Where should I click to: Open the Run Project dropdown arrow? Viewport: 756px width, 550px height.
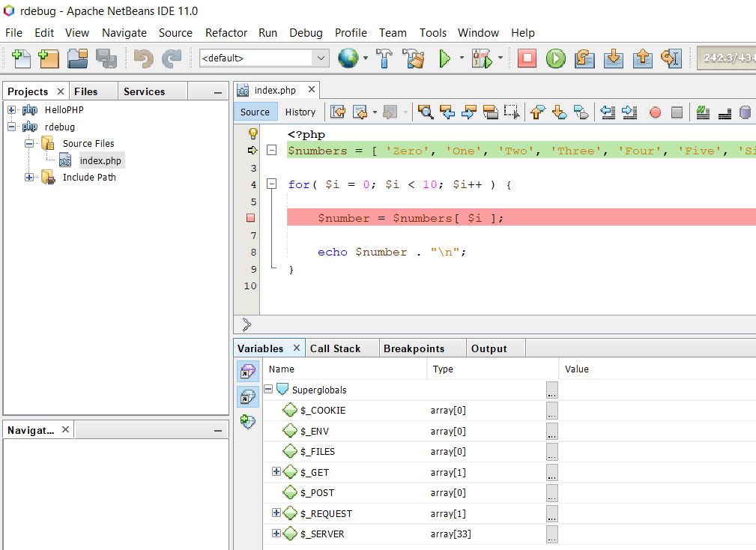click(x=462, y=58)
